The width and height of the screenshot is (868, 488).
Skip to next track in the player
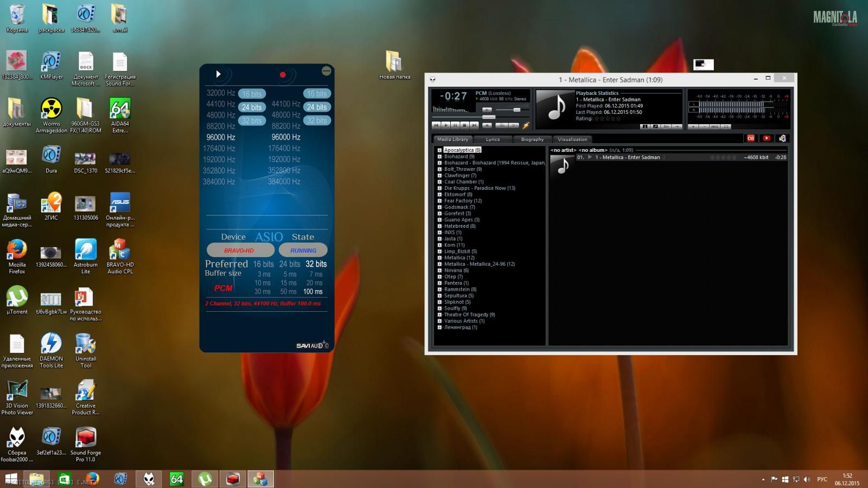click(x=474, y=125)
